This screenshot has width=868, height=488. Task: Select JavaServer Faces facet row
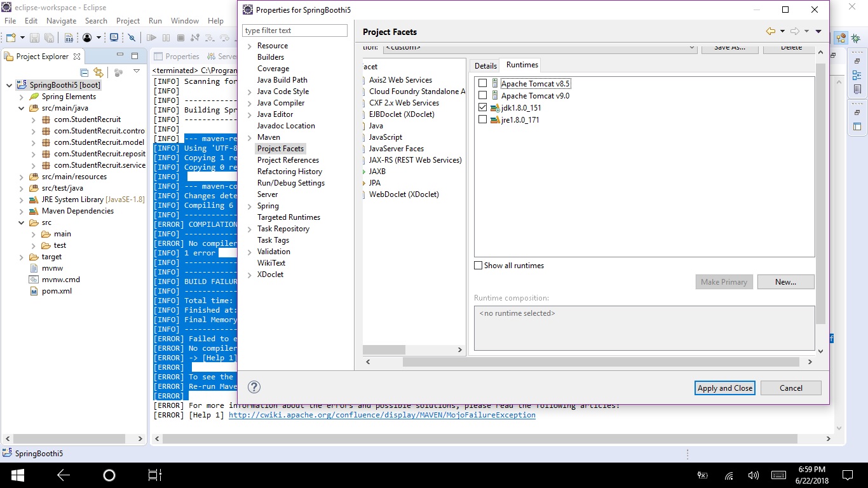[396, 149]
